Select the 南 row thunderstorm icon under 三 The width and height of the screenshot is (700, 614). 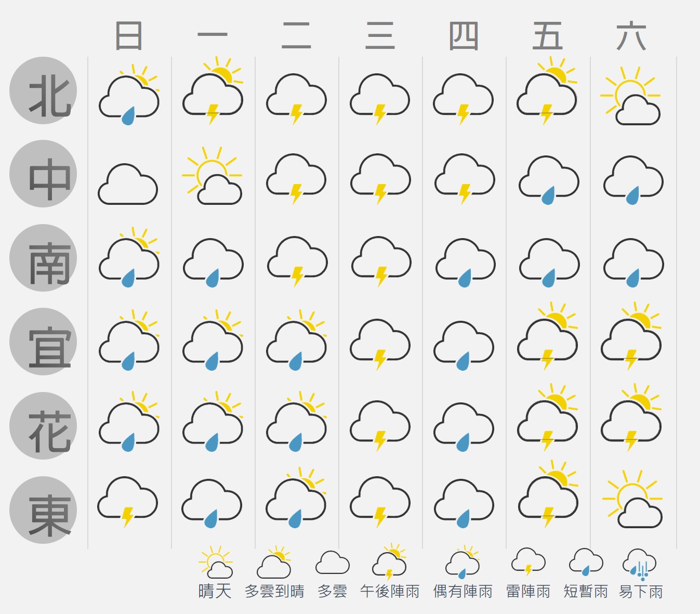[381, 262]
